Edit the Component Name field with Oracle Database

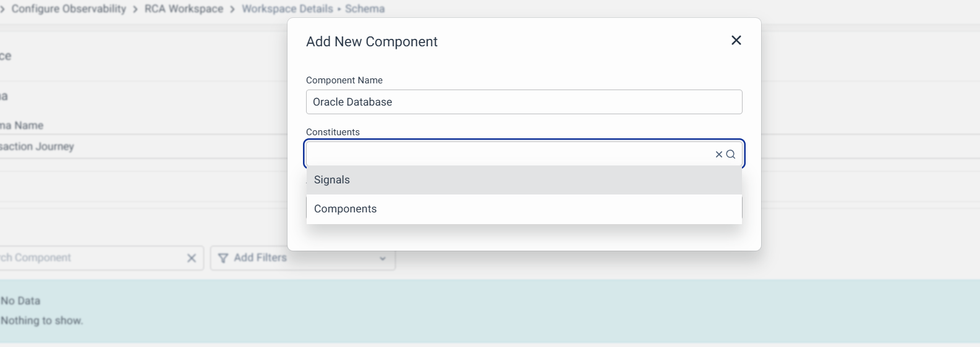pyautogui.click(x=524, y=102)
